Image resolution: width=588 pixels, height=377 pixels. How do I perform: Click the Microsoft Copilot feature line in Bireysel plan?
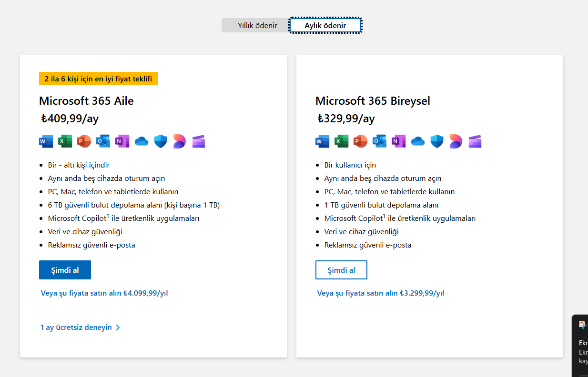pyautogui.click(x=400, y=218)
